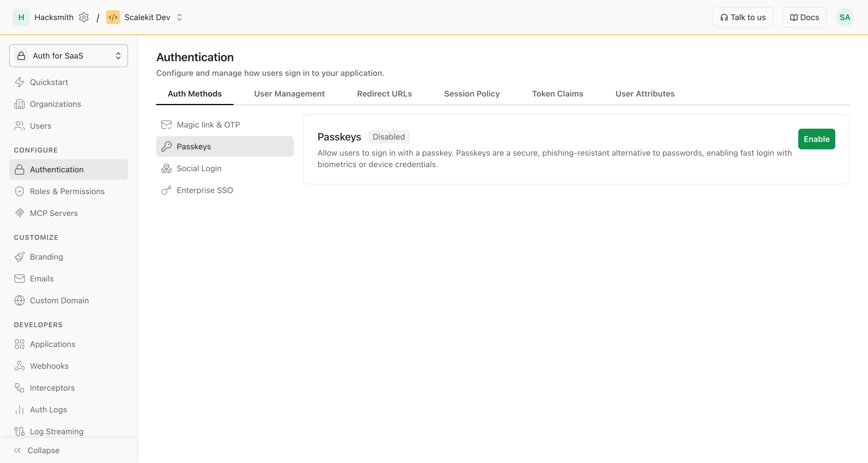Click the Emails envelope icon

(x=20, y=279)
